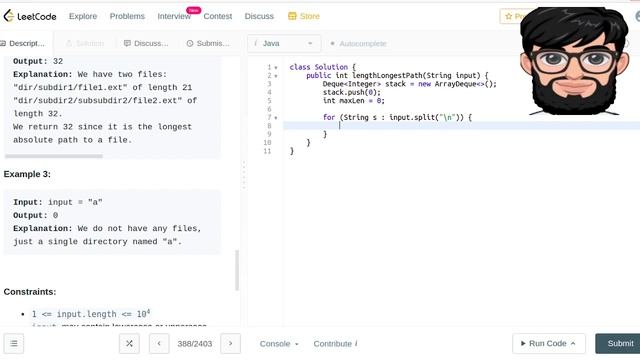Click the 388/2403 problem counter

195,344
